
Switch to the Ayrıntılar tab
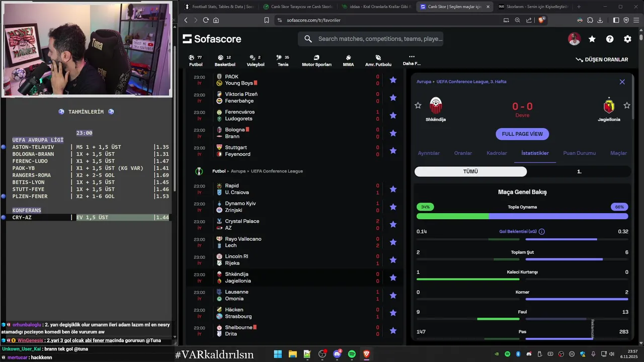(x=429, y=153)
